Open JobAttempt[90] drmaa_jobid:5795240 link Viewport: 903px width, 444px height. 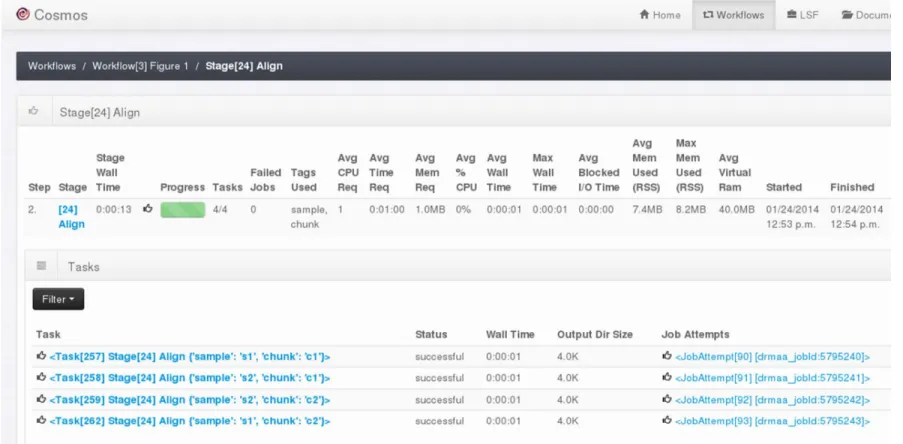point(772,356)
